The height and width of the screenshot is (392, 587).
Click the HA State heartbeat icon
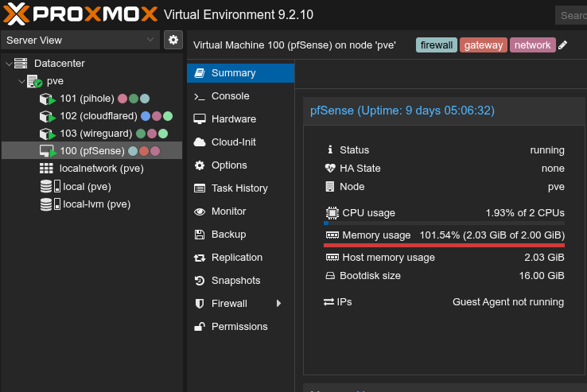(x=330, y=168)
